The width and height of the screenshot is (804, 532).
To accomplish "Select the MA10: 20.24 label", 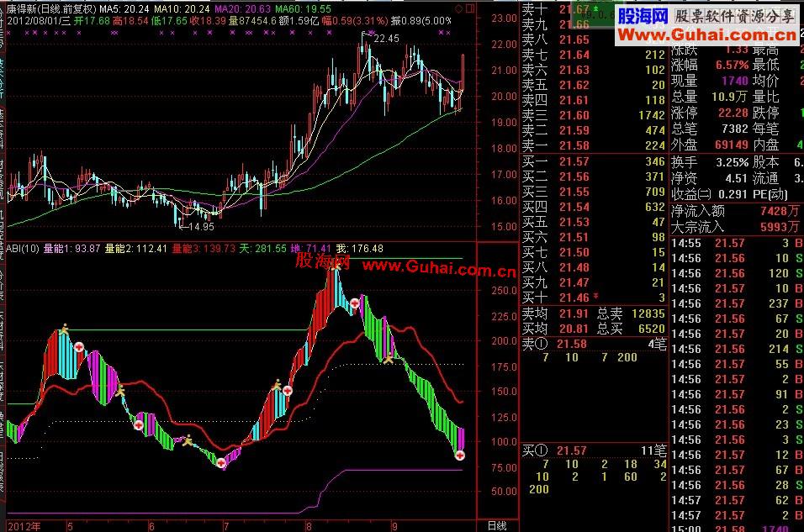I will click(182, 8).
